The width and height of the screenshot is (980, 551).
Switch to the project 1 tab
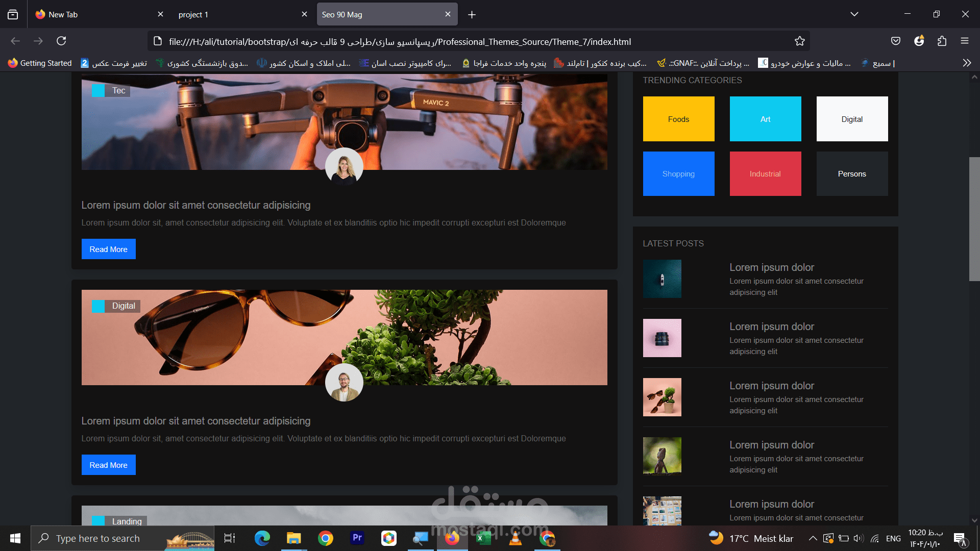243,14
